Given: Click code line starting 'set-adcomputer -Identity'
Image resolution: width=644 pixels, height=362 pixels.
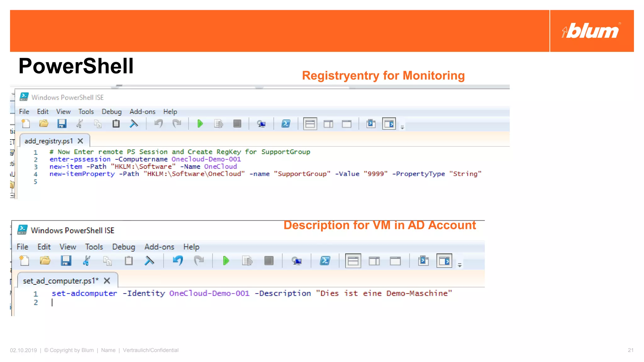Looking at the screenshot, I should point(252,293).
